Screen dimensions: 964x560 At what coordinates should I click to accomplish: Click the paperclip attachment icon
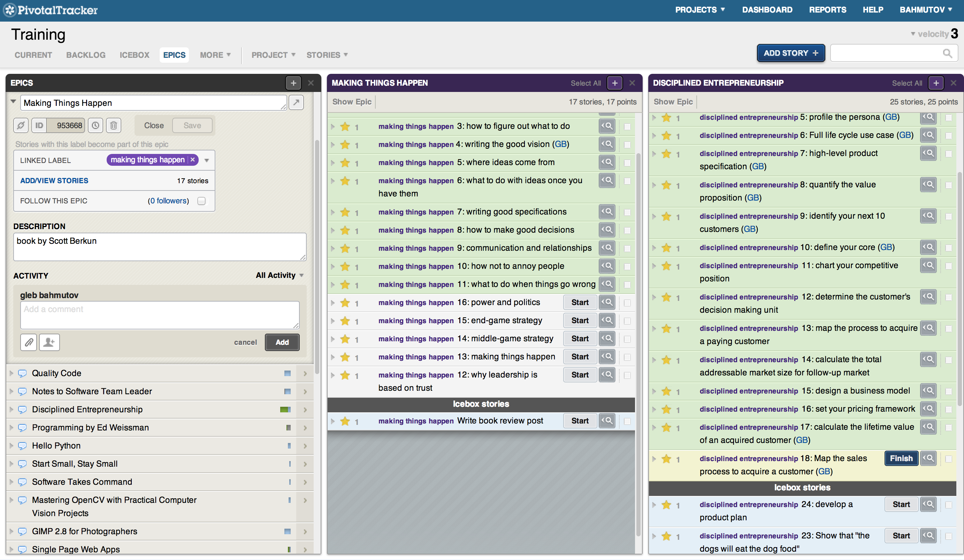[x=29, y=342]
